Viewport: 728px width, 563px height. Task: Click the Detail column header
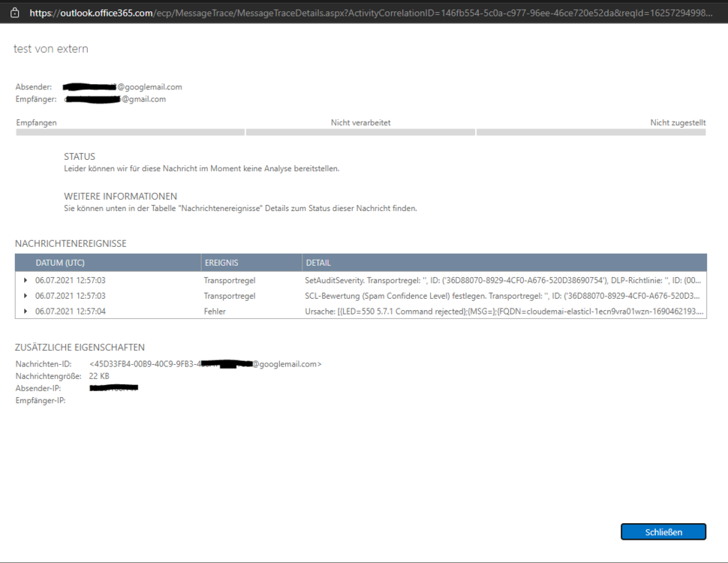click(x=317, y=263)
